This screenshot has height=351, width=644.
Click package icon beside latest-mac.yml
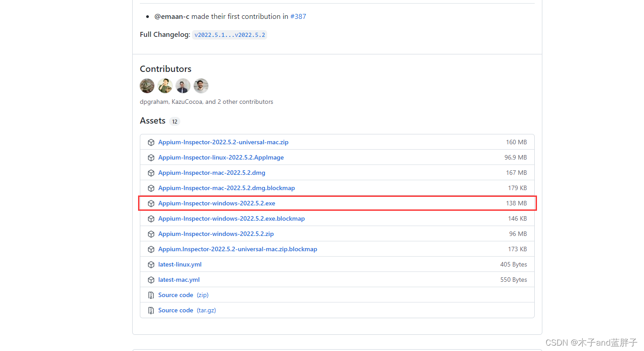tap(151, 280)
